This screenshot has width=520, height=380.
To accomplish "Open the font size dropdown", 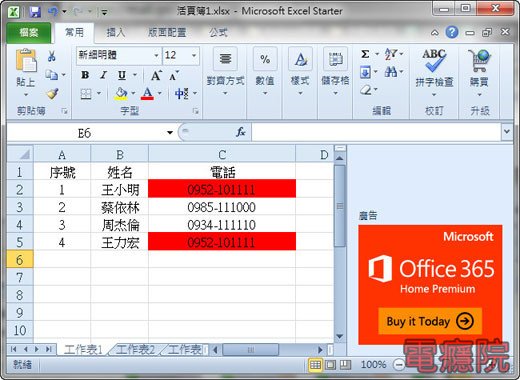I will click(194, 55).
